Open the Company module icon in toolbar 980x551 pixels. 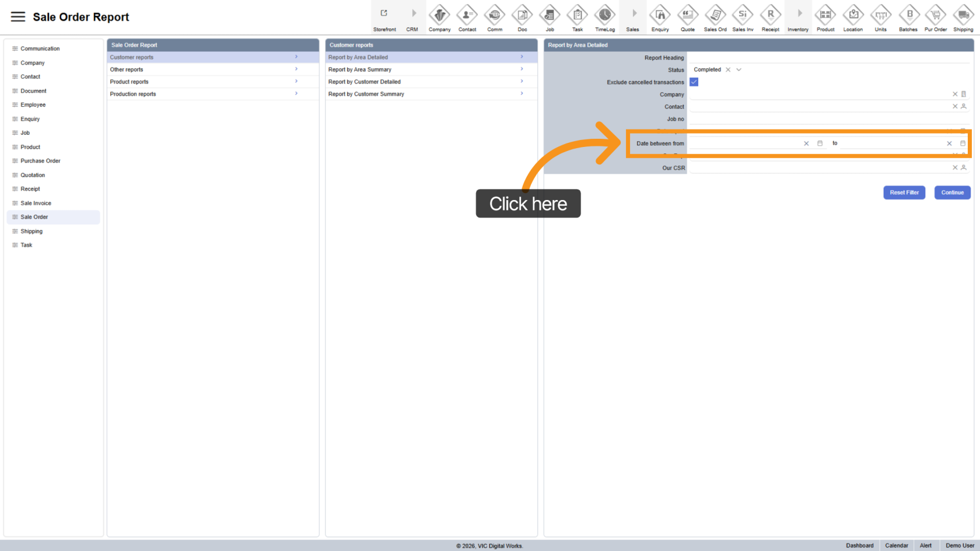pyautogui.click(x=439, y=15)
